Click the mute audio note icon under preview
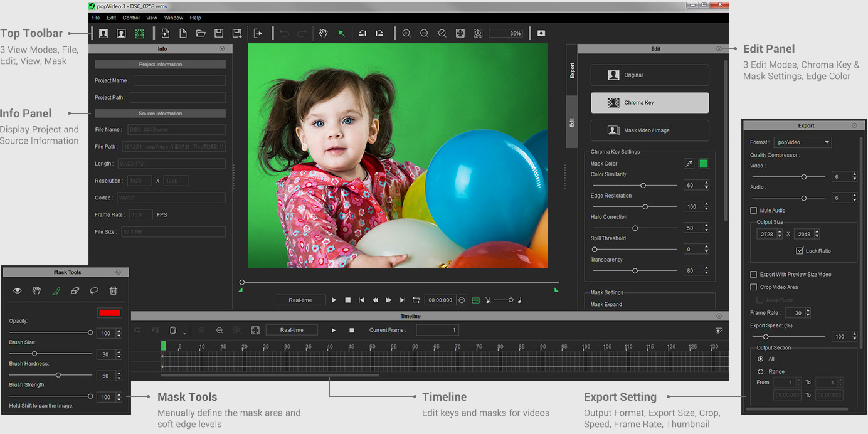The image size is (868, 434). (x=487, y=300)
